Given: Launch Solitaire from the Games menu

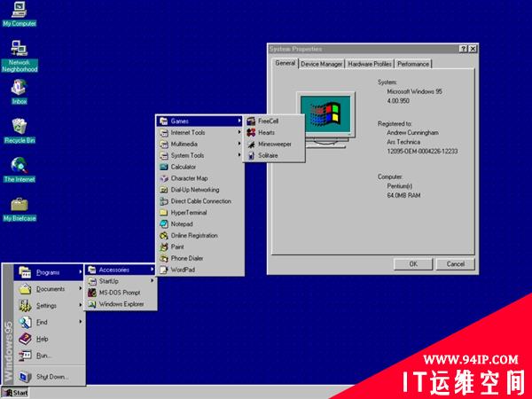Looking at the screenshot, I should [274, 156].
